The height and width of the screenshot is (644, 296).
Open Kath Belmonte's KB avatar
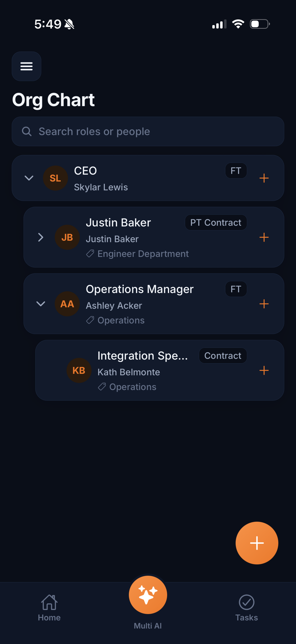click(79, 370)
